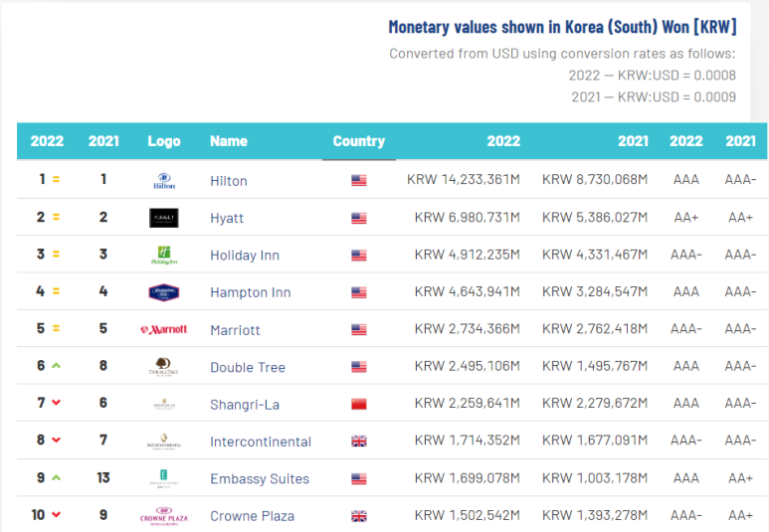Open the Hampton Inn brand link

tap(251, 292)
